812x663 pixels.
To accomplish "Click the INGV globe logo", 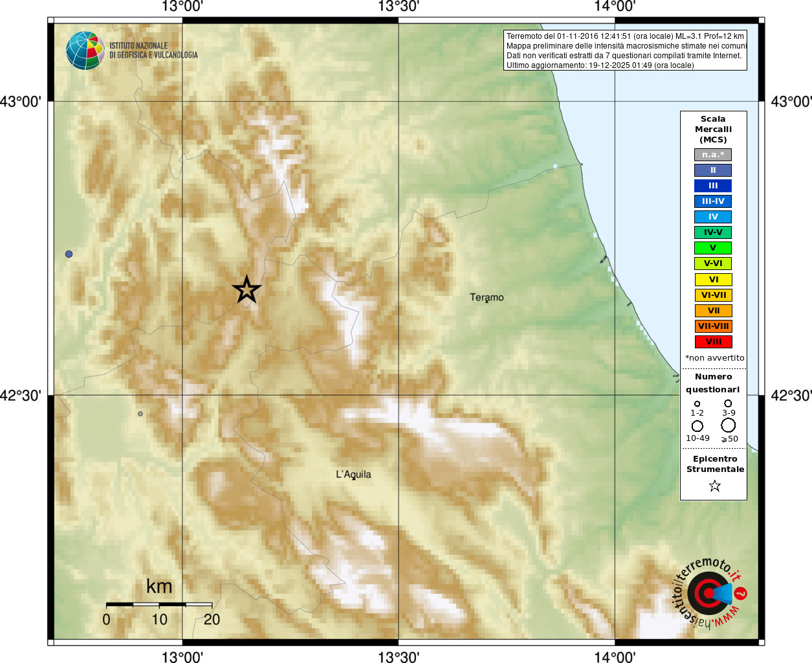I will pyautogui.click(x=85, y=51).
